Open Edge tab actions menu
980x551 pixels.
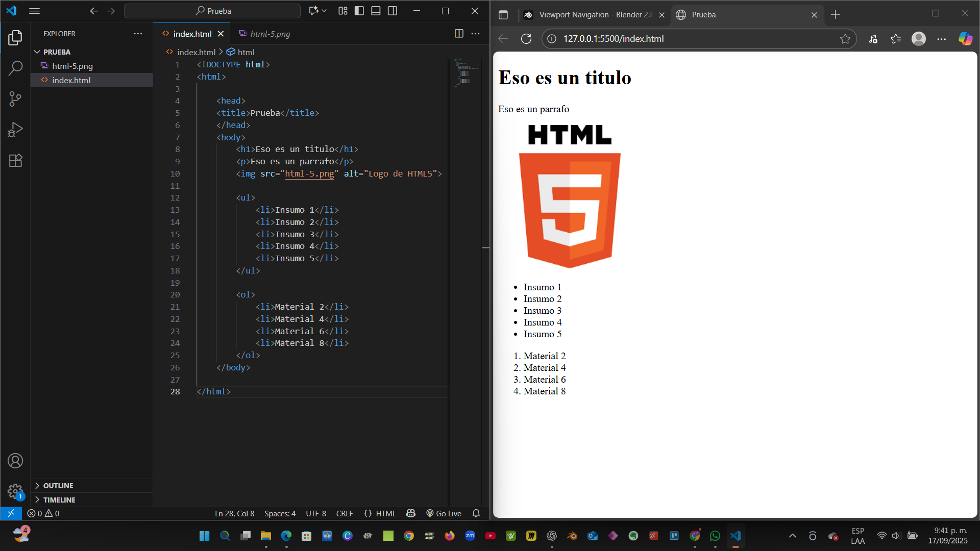click(503, 15)
